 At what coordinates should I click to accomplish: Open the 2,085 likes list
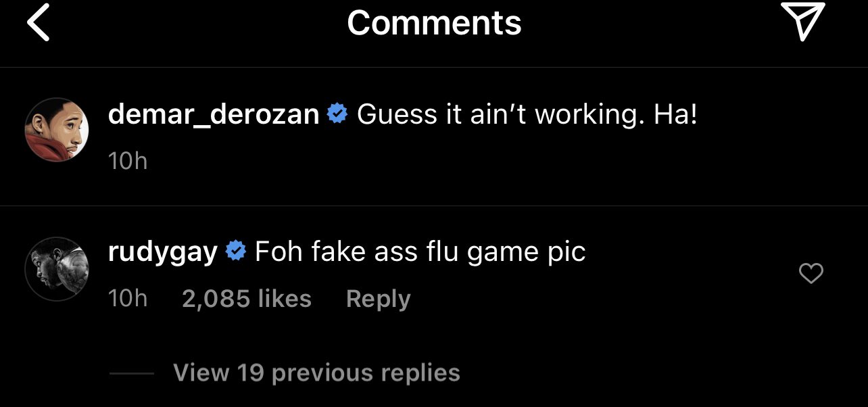pos(246,298)
